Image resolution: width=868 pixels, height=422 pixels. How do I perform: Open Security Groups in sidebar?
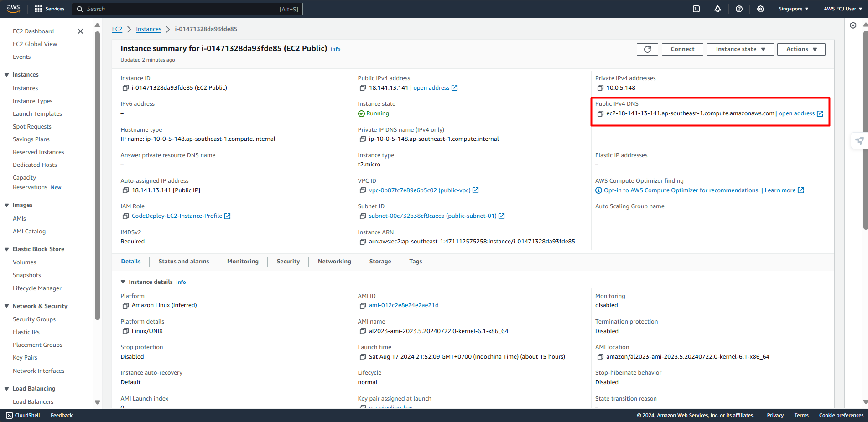(34, 319)
